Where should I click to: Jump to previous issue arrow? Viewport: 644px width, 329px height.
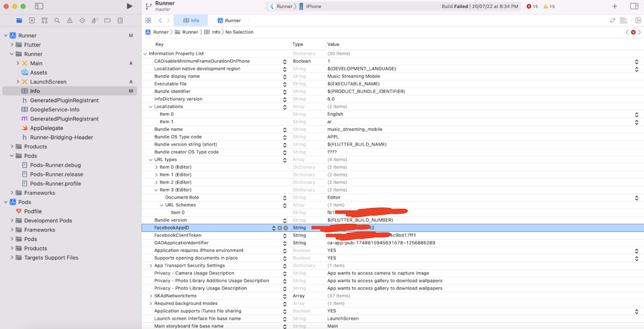[627, 32]
